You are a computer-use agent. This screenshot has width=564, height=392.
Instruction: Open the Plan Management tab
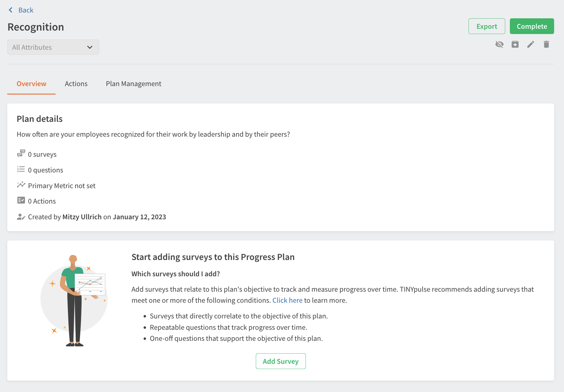[133, 84]
